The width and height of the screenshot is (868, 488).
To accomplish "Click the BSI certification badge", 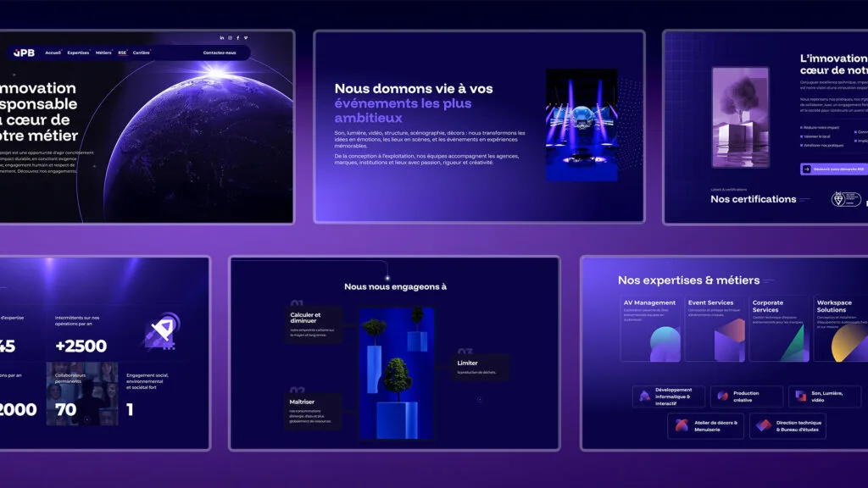I will click(x=847, y=198).
